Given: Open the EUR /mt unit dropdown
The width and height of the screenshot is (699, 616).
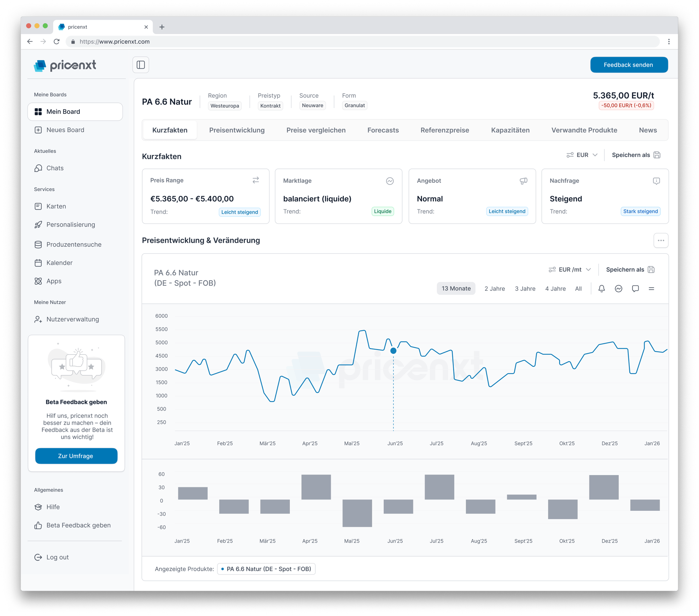Looking at the screenshot, I should (570, 270).
